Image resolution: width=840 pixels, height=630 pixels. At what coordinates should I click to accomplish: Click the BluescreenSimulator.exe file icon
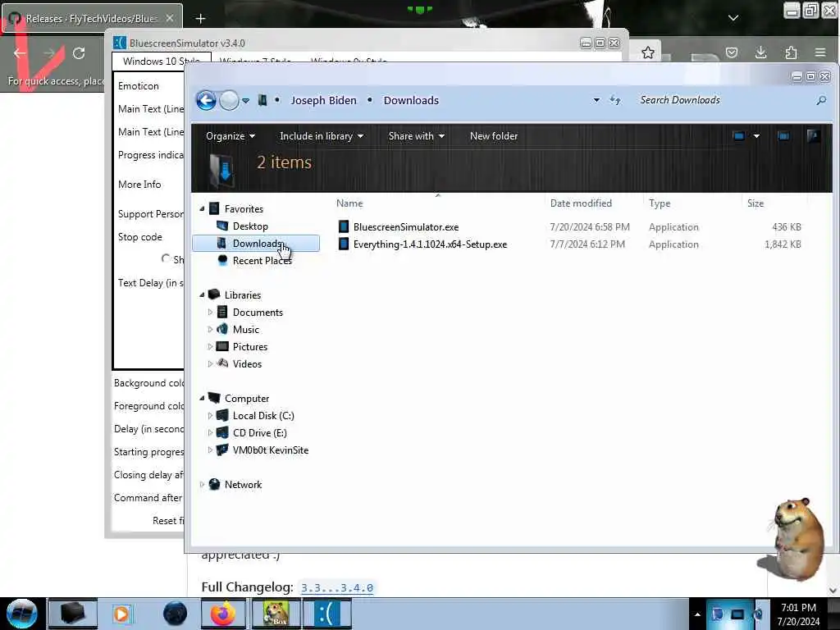coord(344,227)
